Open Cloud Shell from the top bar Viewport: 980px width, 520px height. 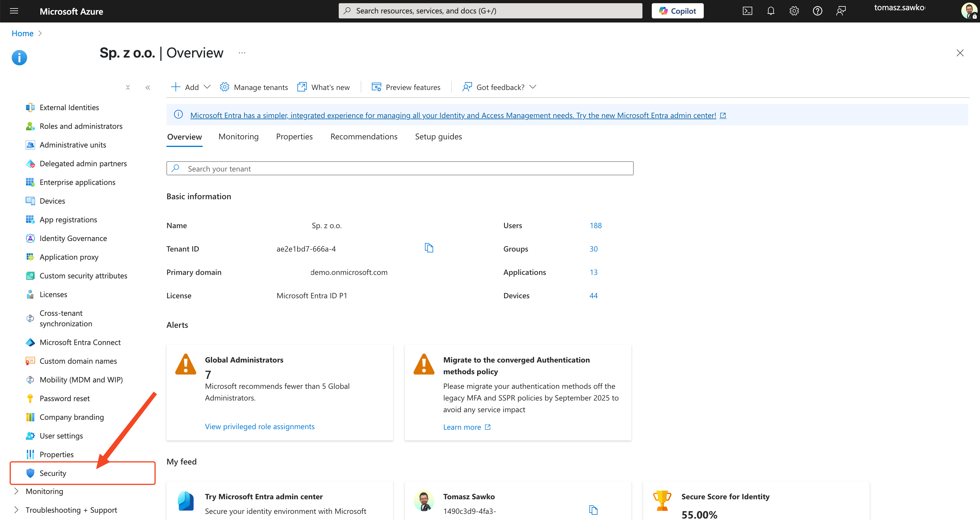click(x=747, y=11)
